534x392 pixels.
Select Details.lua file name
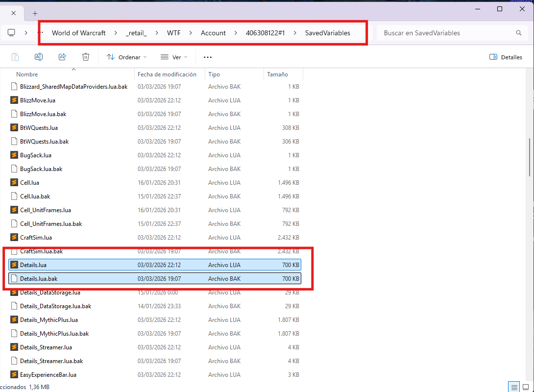[x=33, y=265]
